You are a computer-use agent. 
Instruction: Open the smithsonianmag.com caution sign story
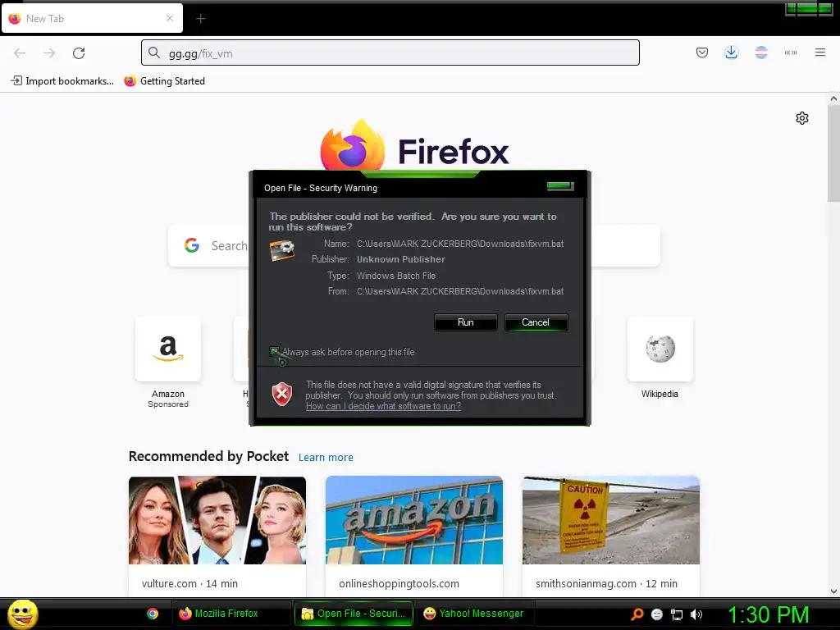coord(610,520)
